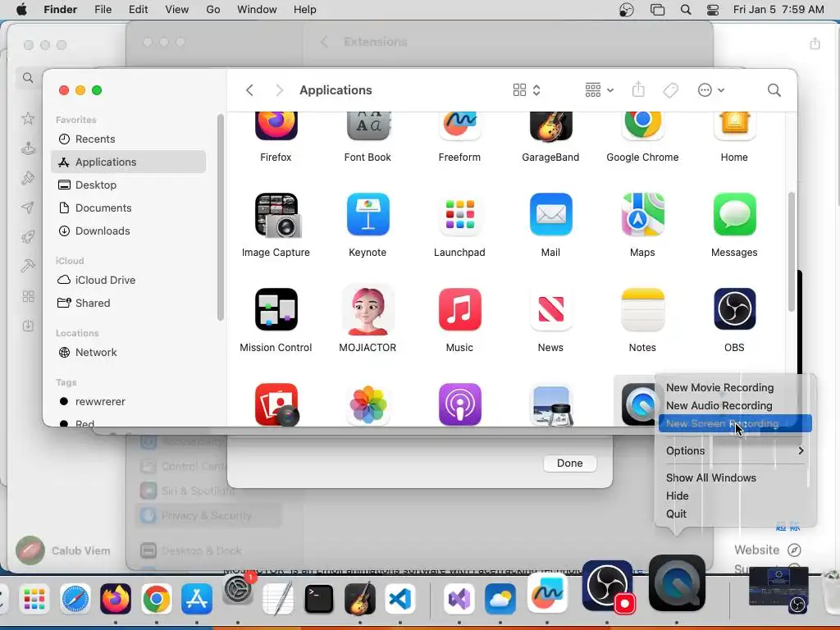
Task: Select the Home app icon
Action: tap(734, 126)
